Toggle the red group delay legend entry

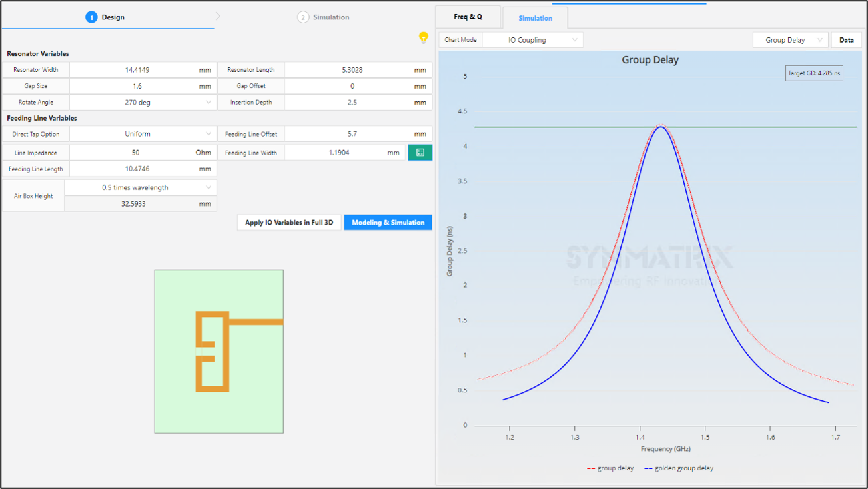610,468
